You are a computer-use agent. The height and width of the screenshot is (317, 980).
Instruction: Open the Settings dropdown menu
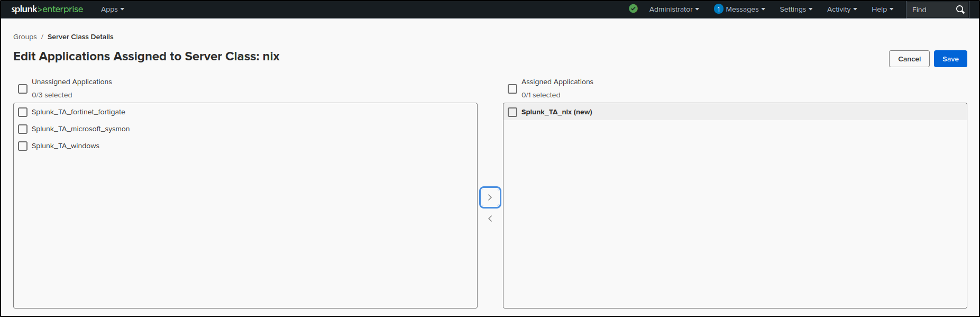[x=796, y=10]
